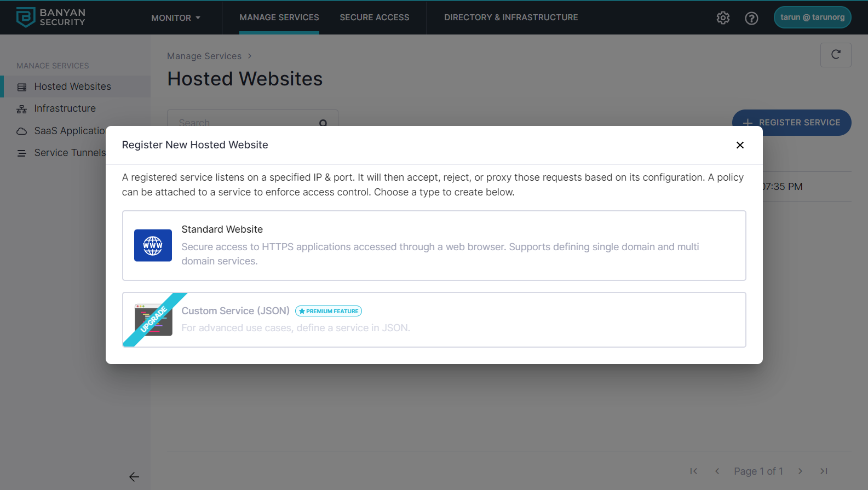Viewport: 868px width, 490px height.
Task: Click the Manage Services breadcrumb link
Action: click(204, 56)
